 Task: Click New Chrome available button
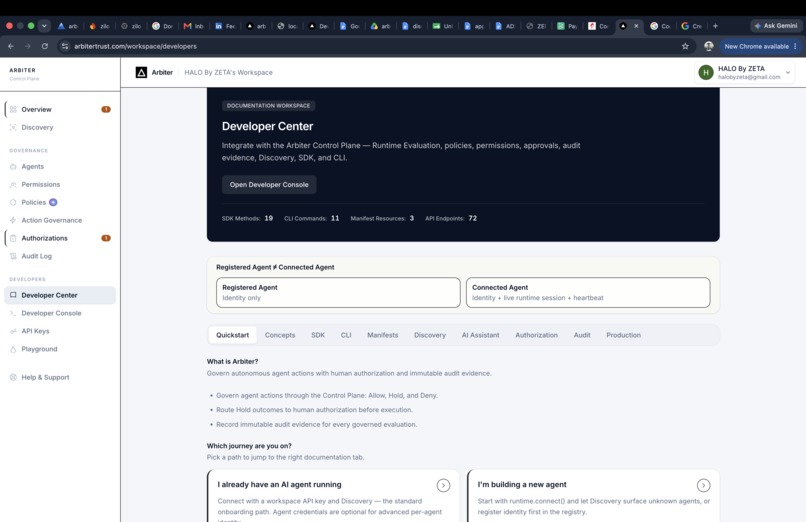[x=760, y=46]
